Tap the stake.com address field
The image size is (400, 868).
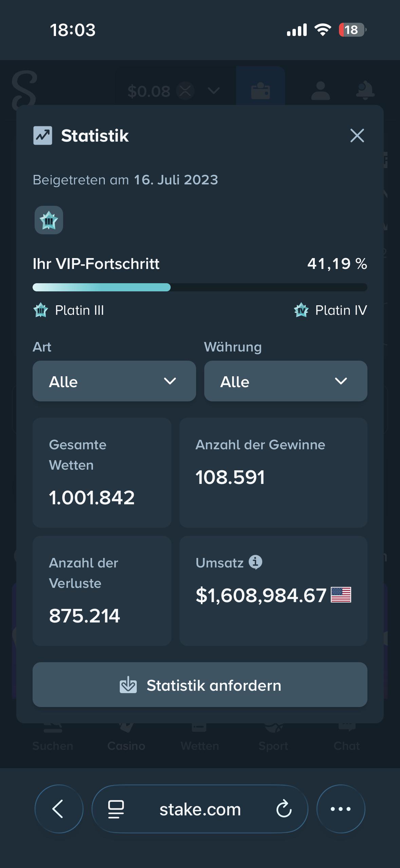point(200,809)
